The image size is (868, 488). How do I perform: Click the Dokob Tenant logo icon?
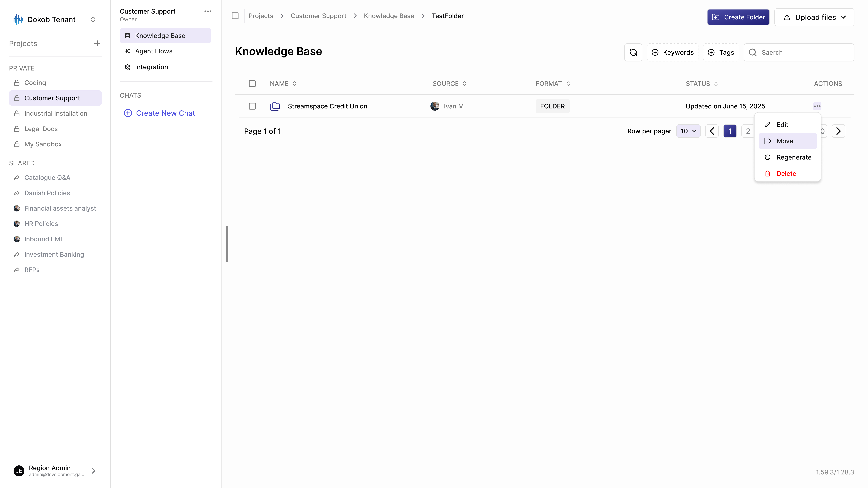pos(18,20)
